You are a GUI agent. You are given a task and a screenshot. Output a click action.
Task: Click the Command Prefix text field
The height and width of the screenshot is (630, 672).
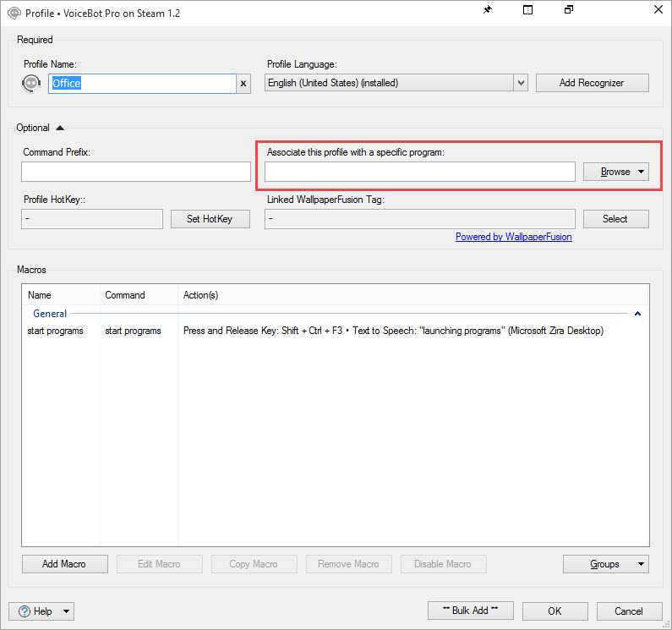click(x=136, y=172)
